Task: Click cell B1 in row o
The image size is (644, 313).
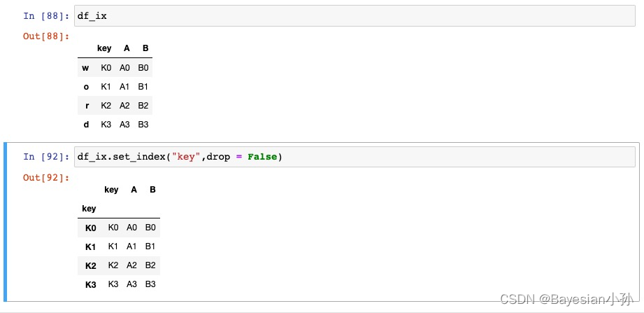Action: click(143, 87)
